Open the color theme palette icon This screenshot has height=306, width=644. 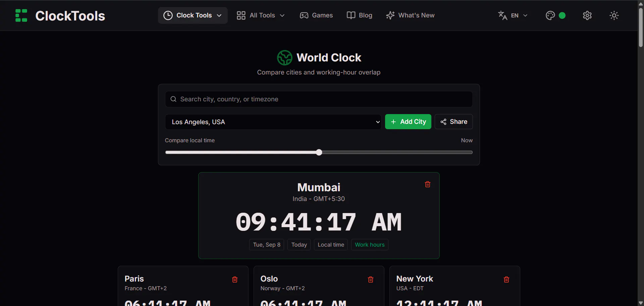tap(550, 15)
